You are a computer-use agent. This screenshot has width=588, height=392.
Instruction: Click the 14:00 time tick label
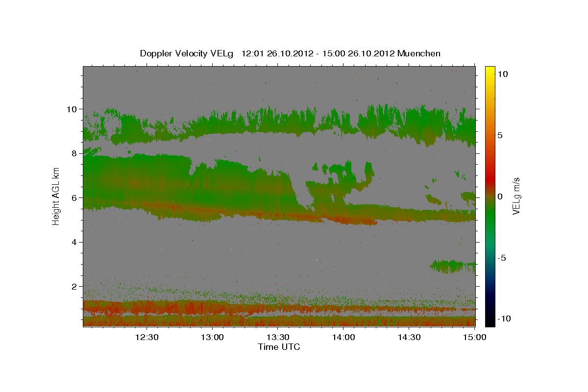pos(343,337)
